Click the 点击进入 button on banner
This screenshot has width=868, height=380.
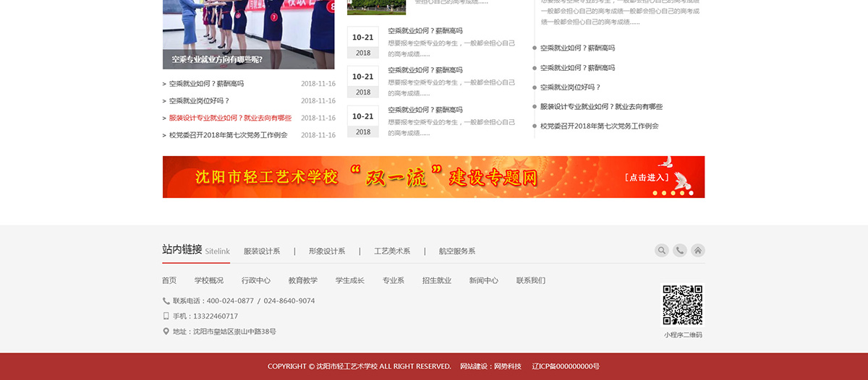tap(647, 178)
